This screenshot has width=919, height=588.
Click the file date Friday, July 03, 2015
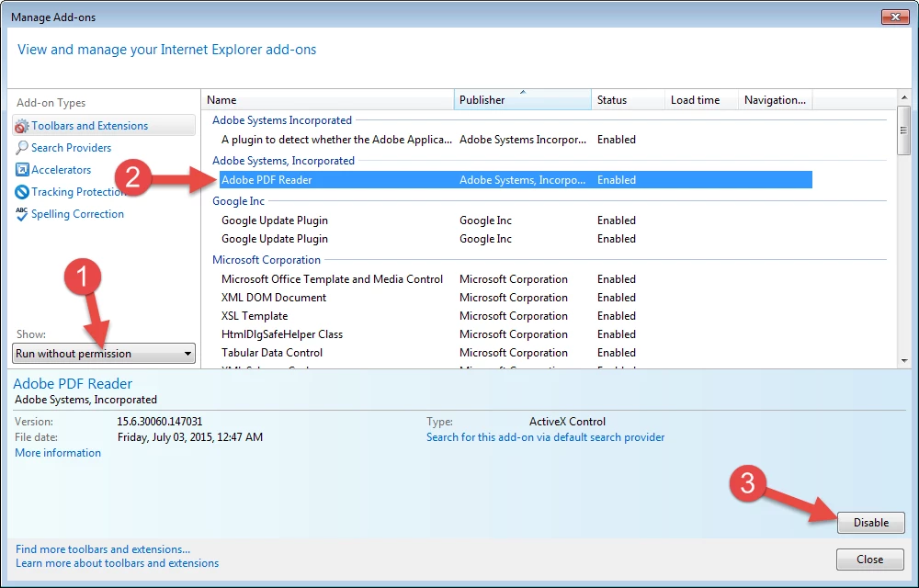190,437
